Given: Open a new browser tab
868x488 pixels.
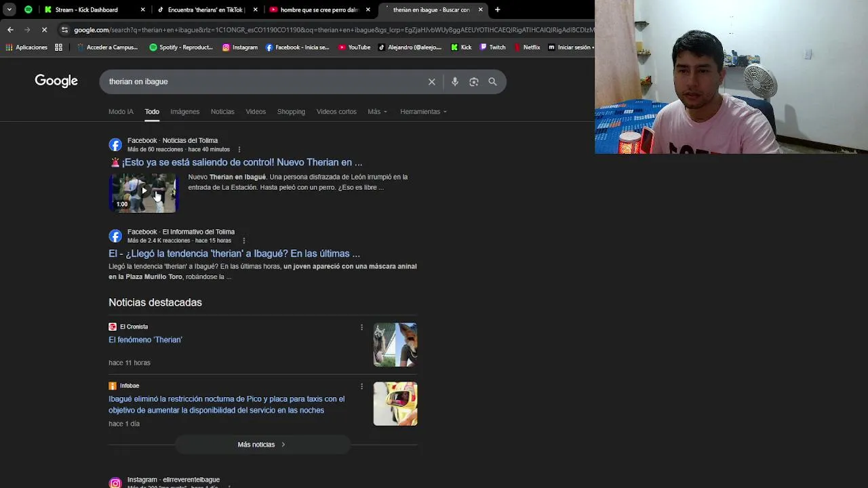Looking at the screenshot, I should click(x=497, y=9).
